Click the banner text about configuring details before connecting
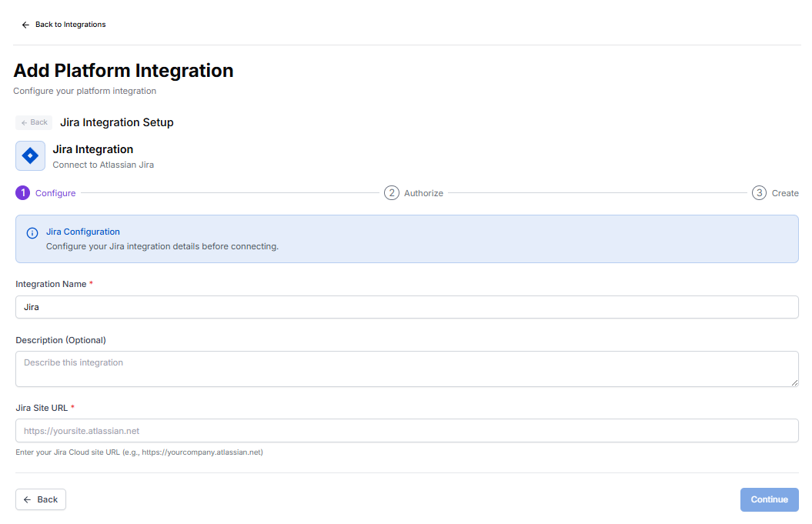 tap(162, 246)
